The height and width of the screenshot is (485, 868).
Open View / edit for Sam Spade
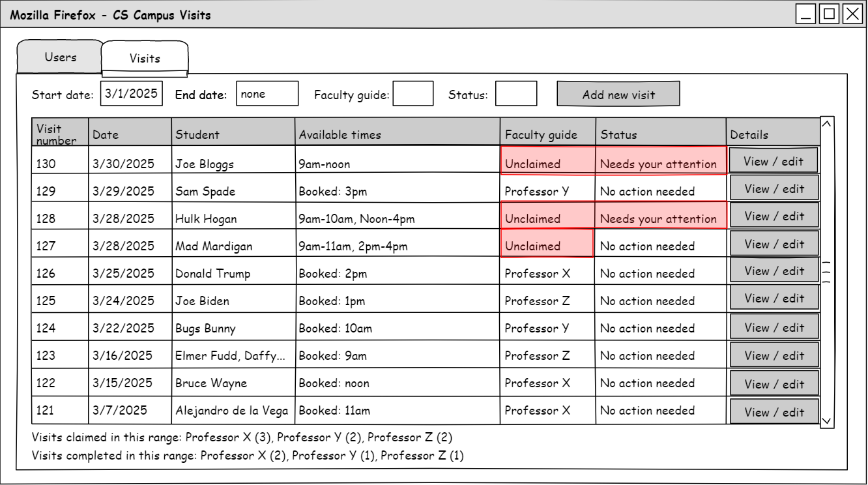pos(774,189)
